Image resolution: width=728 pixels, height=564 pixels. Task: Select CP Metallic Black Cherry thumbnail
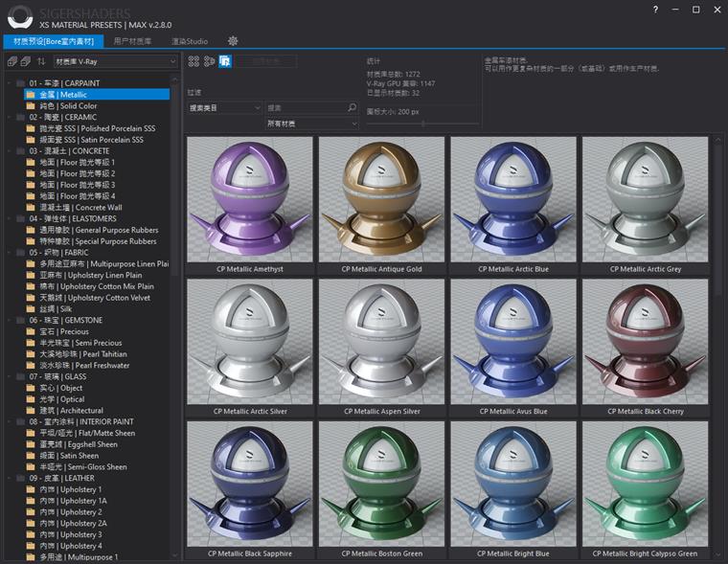tap(646, 342)
